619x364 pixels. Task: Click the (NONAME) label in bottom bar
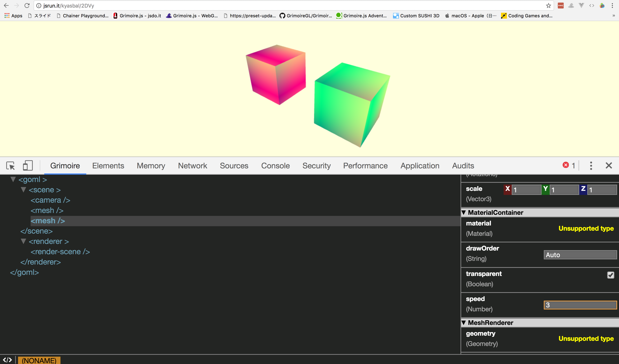[39, 360]
